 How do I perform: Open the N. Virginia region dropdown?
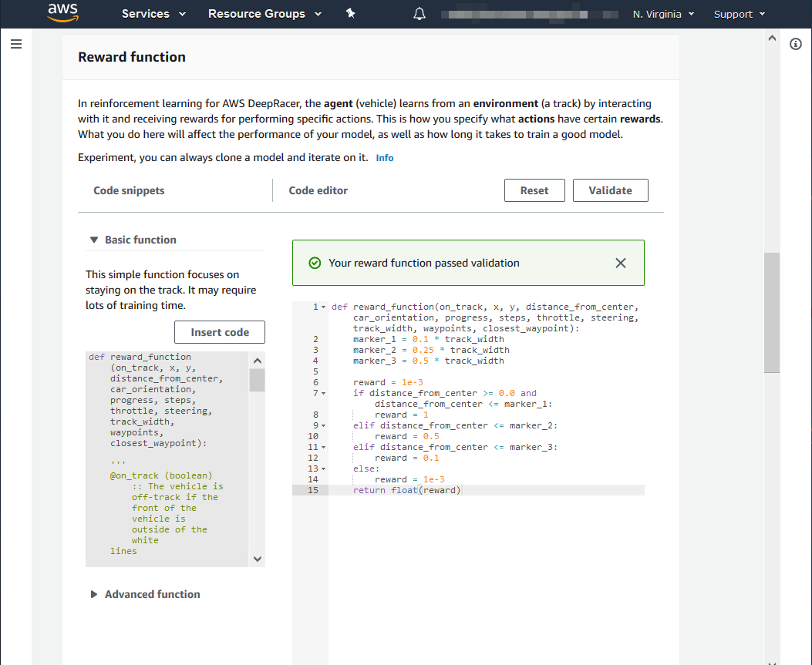coord(663,14)
